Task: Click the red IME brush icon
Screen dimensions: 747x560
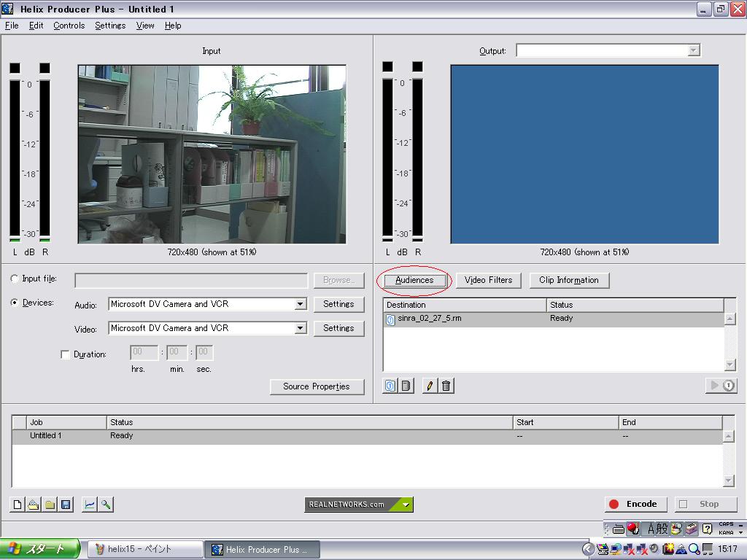Action: pos(633,529)
